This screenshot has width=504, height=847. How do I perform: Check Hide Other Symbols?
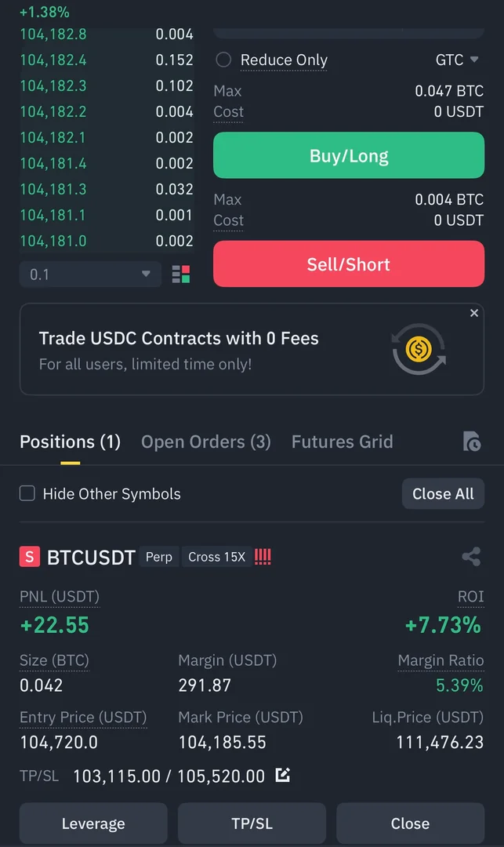pos(27,493)
